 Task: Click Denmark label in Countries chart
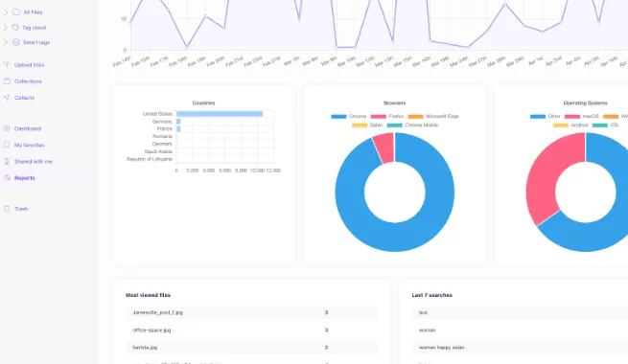coord(162,144)
